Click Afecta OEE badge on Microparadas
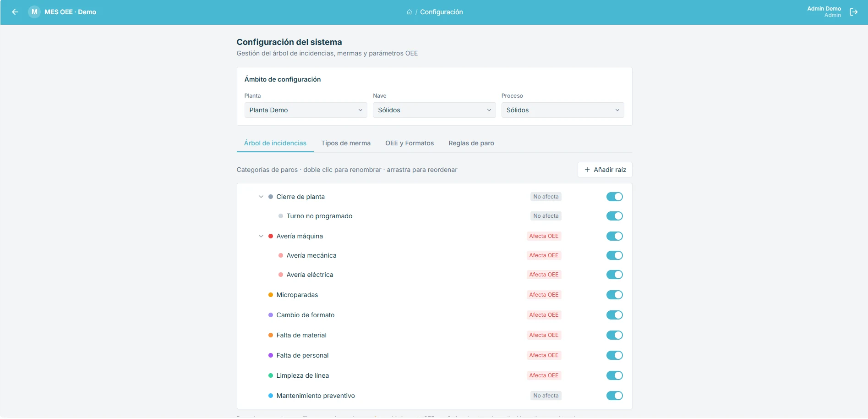The height and width of the screenshot is (419, 868). click(x=544, y=295)
